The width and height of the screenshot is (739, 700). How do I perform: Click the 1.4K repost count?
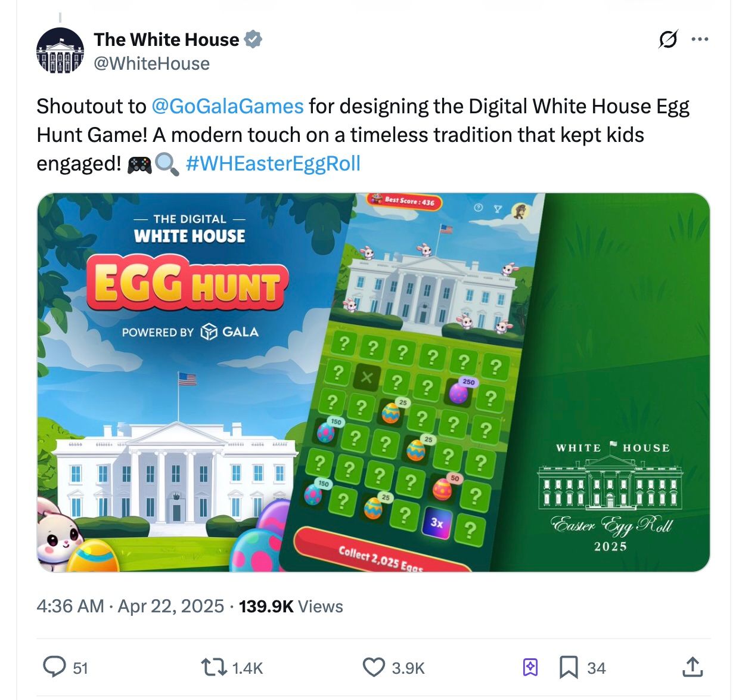click(247, 668)
